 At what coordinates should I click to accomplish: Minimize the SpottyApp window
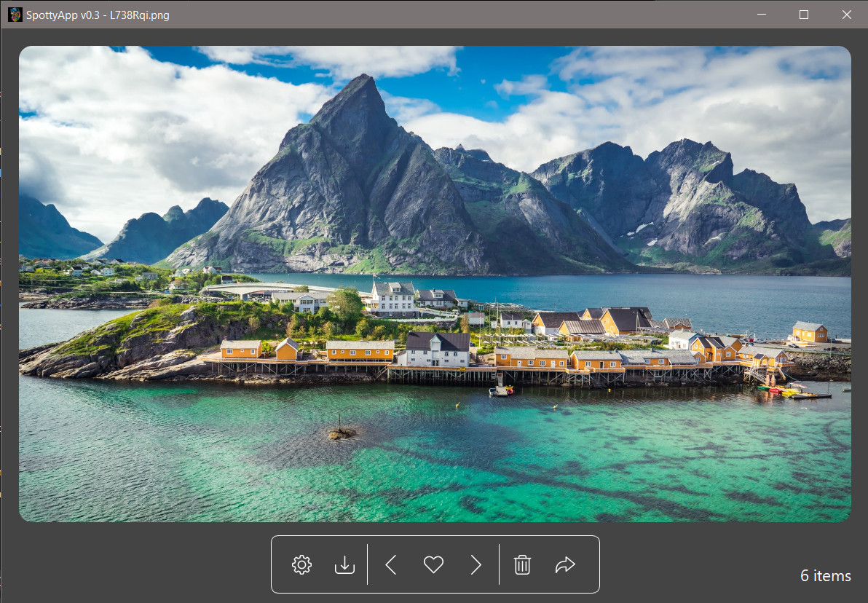coord(762,15)
